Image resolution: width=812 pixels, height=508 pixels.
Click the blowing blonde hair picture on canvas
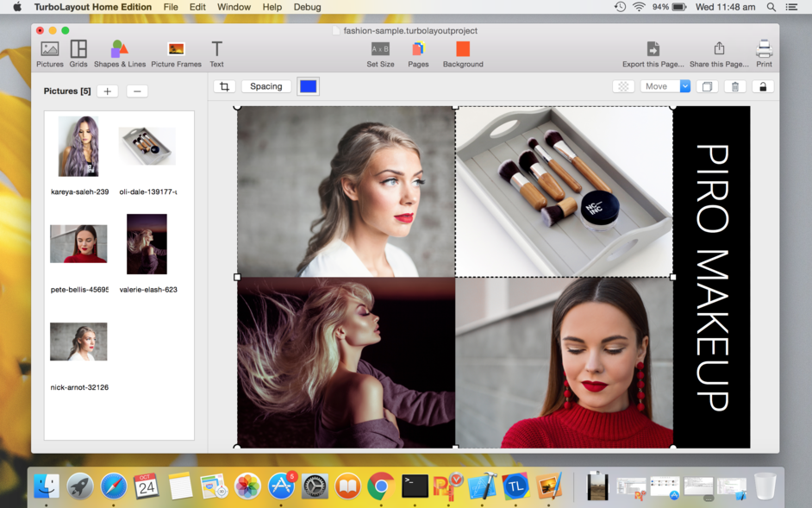pos(346,363)
